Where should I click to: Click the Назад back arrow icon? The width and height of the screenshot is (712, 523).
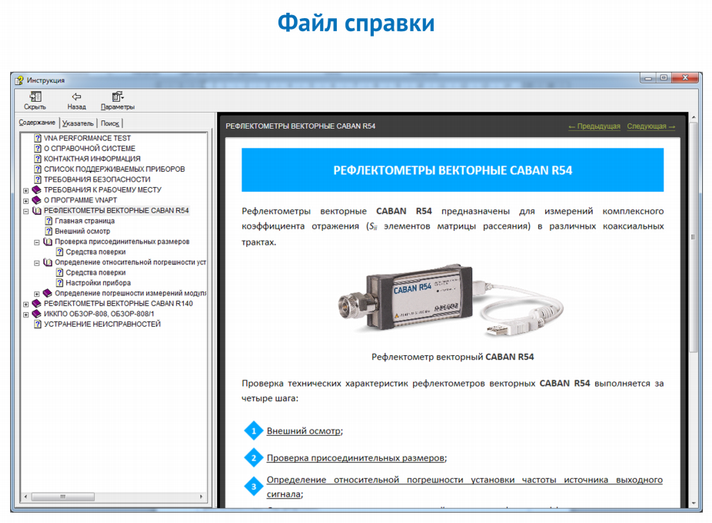coord(76,96)
